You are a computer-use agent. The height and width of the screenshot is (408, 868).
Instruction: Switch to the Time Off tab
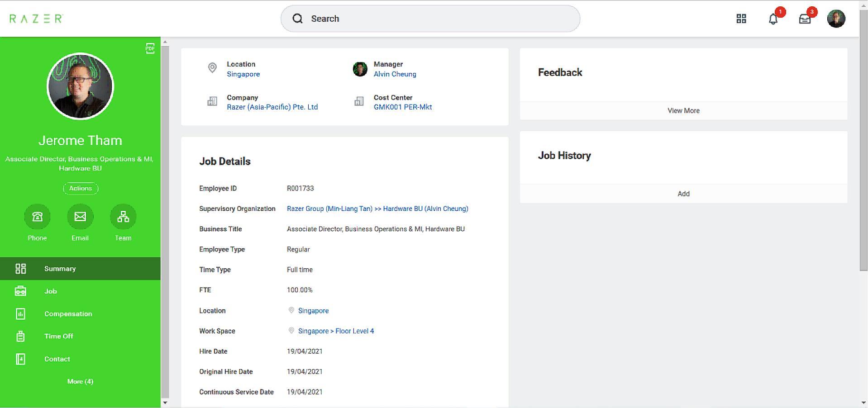pyautogui.click(x=80, y=337)
